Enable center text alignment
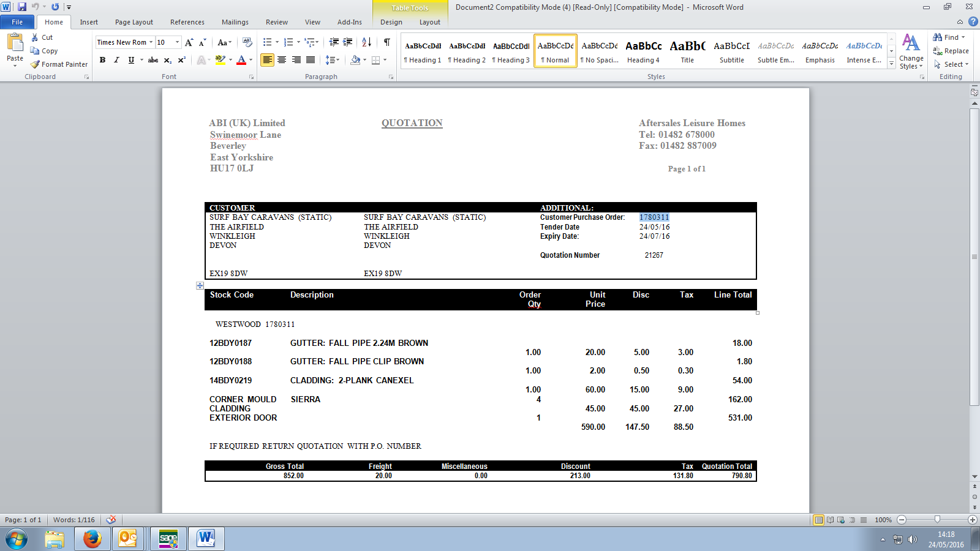The height and width of the screenshot is (551, 980). click(282, 60)
